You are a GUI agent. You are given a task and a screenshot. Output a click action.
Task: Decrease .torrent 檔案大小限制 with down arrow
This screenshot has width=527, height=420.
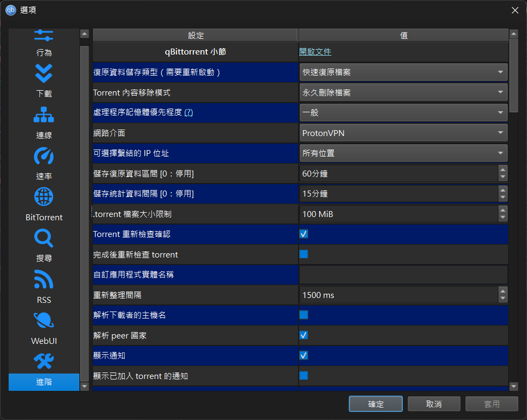pos(503,218)
